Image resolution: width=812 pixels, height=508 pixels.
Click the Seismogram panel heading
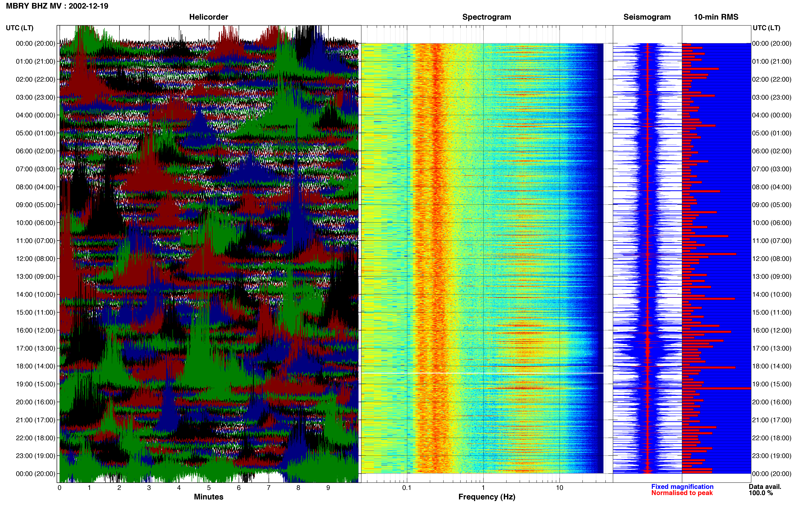coord(647,17)
